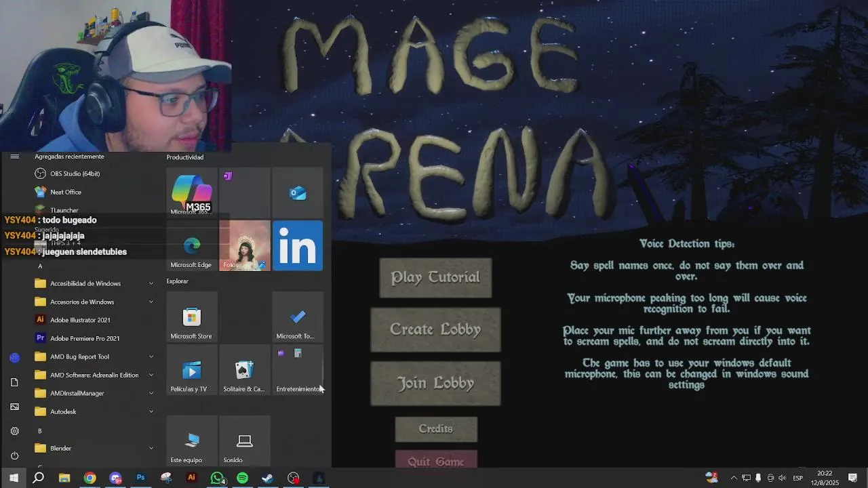
Task: Expand the Blender folder
Action: (95, 448)
